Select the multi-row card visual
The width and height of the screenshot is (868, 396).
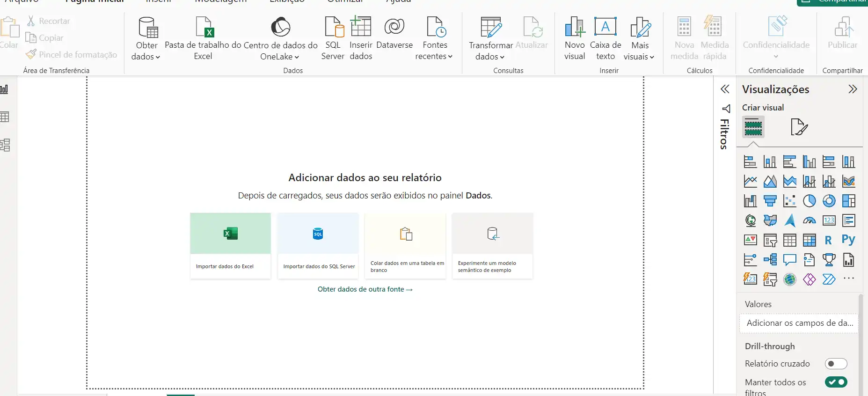(x=848, y=220)
